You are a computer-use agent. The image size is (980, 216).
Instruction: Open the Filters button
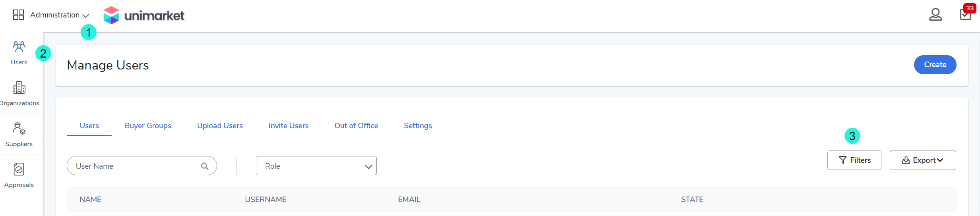tap(854, 160)
